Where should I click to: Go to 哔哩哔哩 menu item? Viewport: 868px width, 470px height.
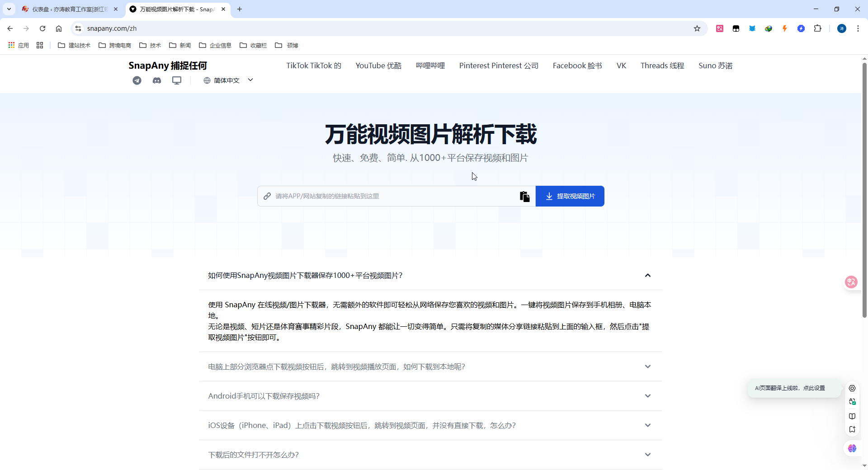click(430, 66)
